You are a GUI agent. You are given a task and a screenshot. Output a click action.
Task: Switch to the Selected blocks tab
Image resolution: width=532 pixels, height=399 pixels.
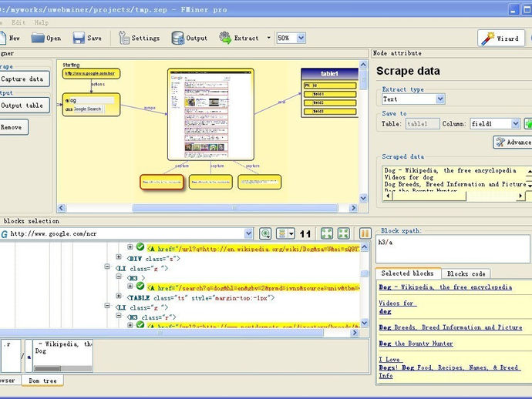click(408, 273)
